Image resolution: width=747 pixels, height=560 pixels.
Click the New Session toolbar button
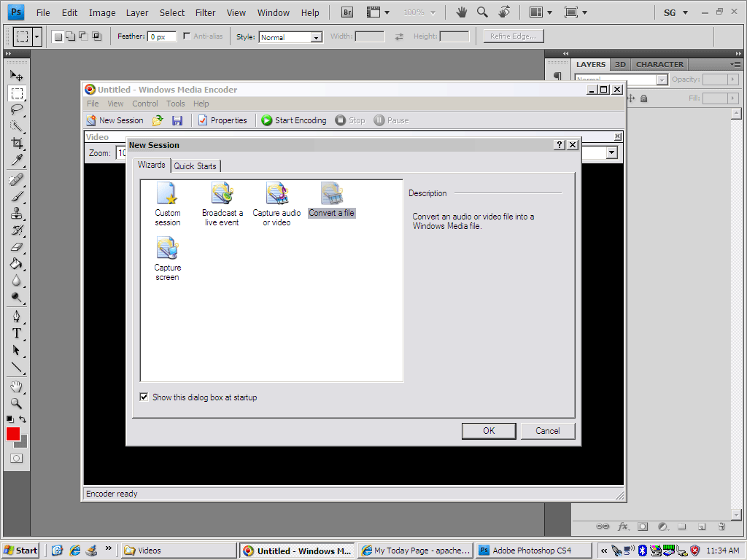115,120
